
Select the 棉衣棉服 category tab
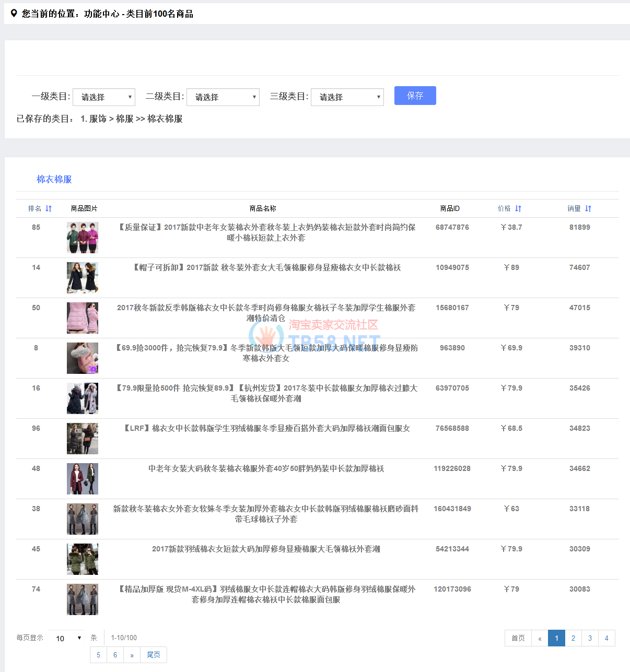pos(54,179)
